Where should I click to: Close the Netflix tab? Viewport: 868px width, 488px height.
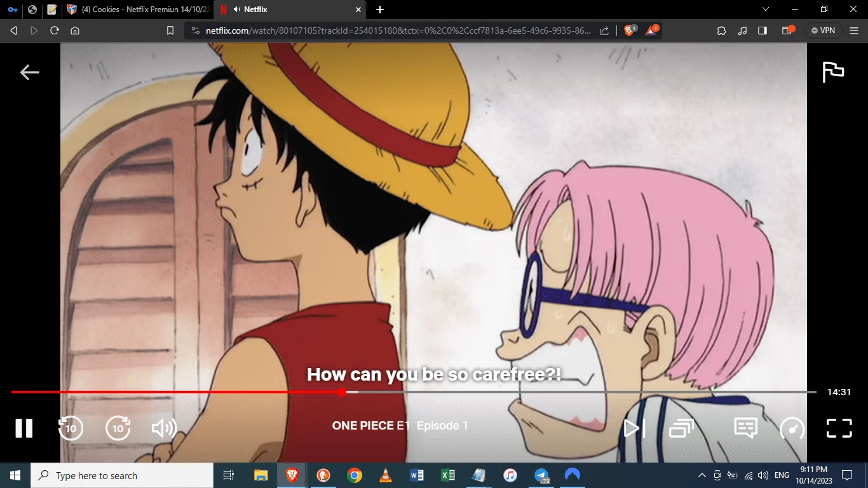pyautogui.click(x=358, y=10)
